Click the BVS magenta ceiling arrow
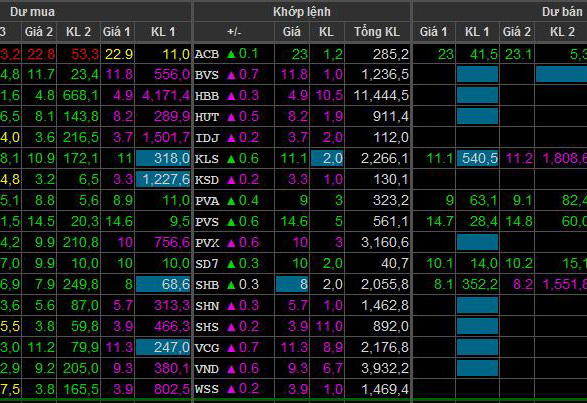Viewport: 587px width, 403px height. [x=231, y=75]
